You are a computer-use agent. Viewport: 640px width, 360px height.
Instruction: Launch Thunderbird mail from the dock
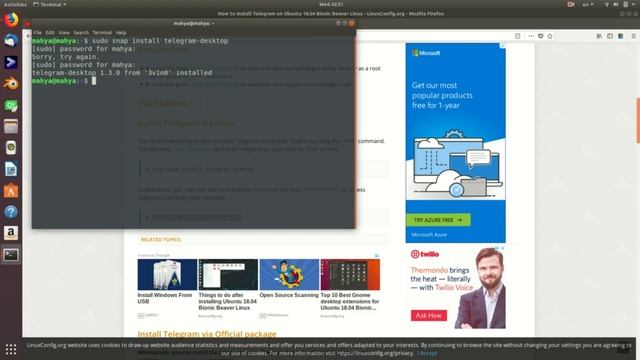tap(11, 41)
